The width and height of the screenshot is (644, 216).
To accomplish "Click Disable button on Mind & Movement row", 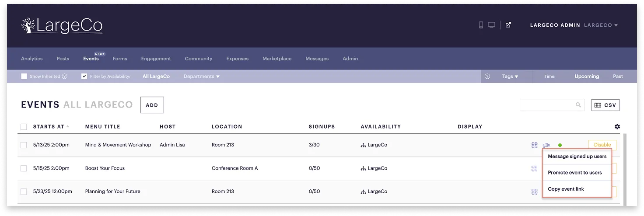I will click(x=602, y=145).
